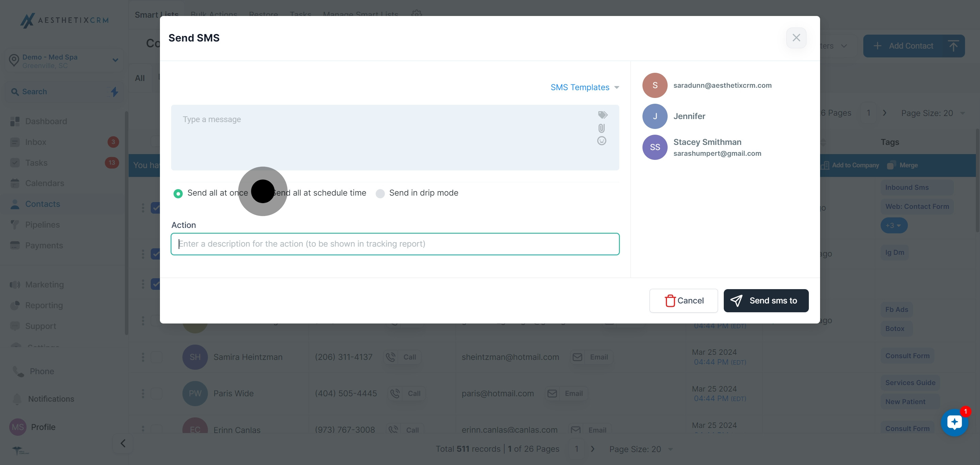The width and height of the screenshot is (980, 465).
Task: Collapse the sidebar with left chevron
Action: pos(123,443)
